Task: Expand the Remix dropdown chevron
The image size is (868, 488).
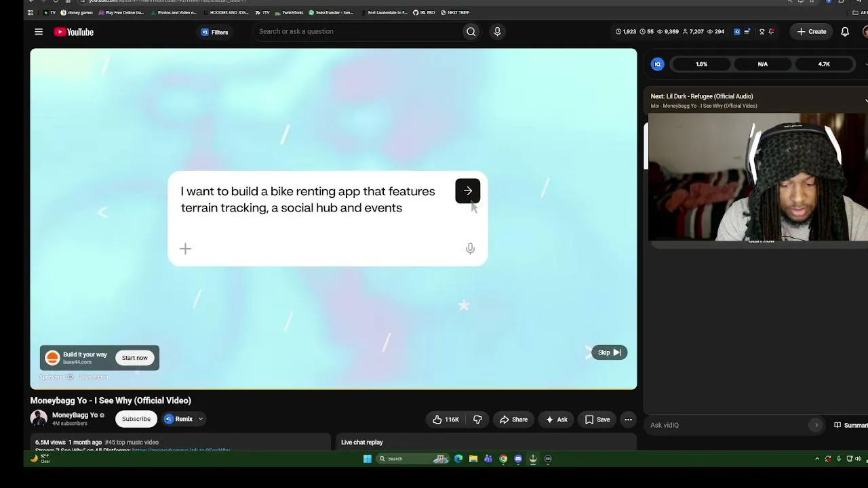Action: click(x=201, y=419)
